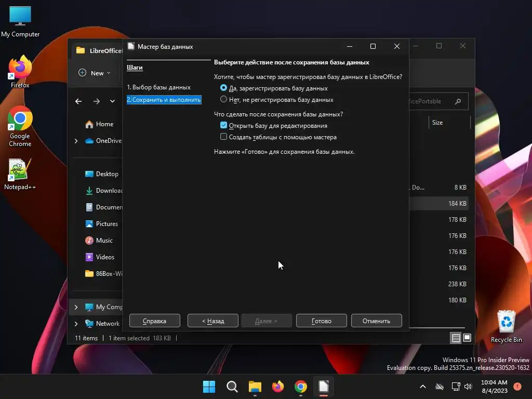Viewport: 532px width, 399px height.
Task: Expand the OneDrive tree node
Action: coord(76,141)
